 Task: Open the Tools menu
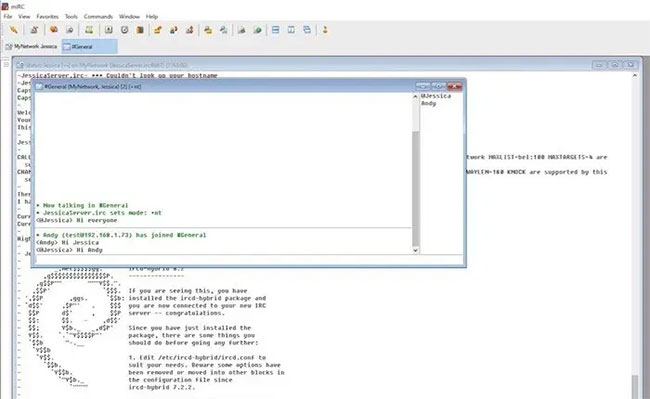tap(71, 17)
